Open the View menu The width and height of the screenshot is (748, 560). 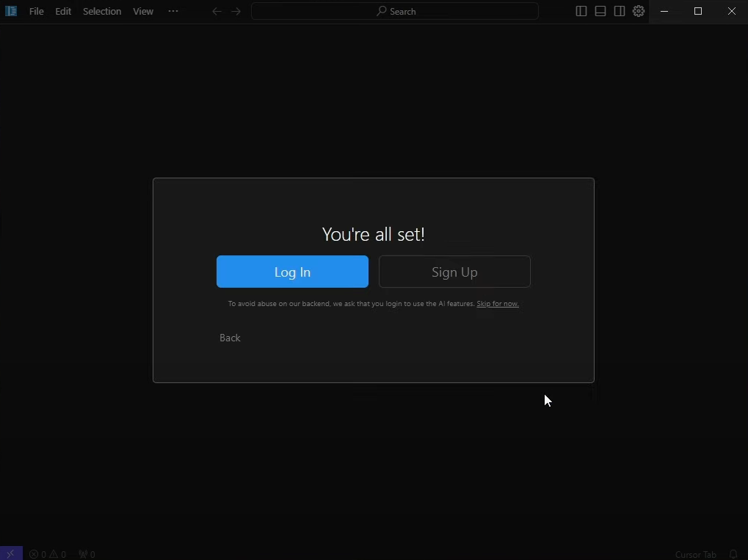(x=143, y=12)
